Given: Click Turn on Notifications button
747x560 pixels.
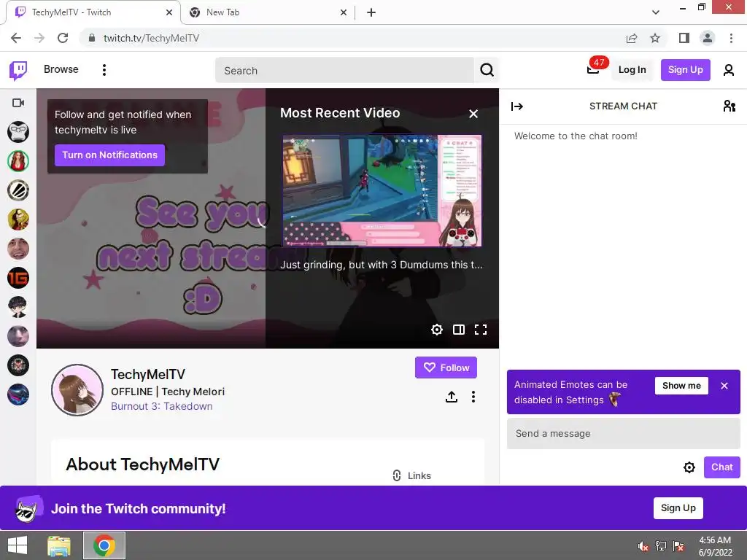Looking at the screenshot, I should (109, 155).
